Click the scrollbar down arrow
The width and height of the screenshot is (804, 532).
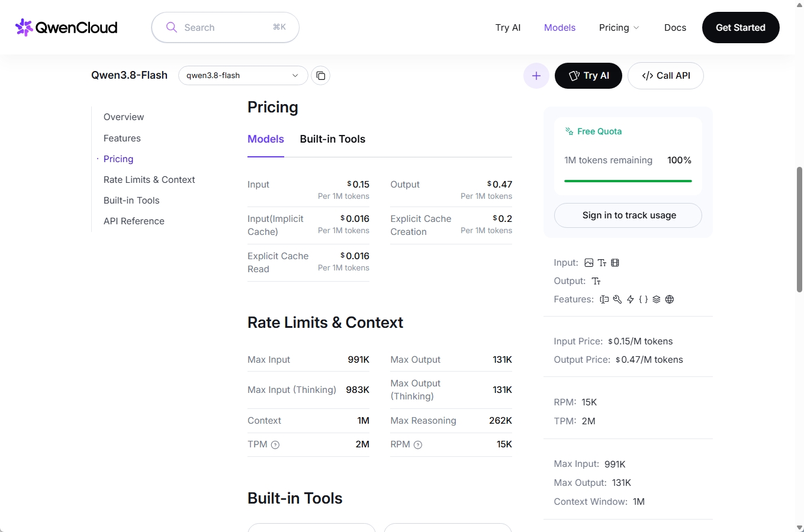800,527
